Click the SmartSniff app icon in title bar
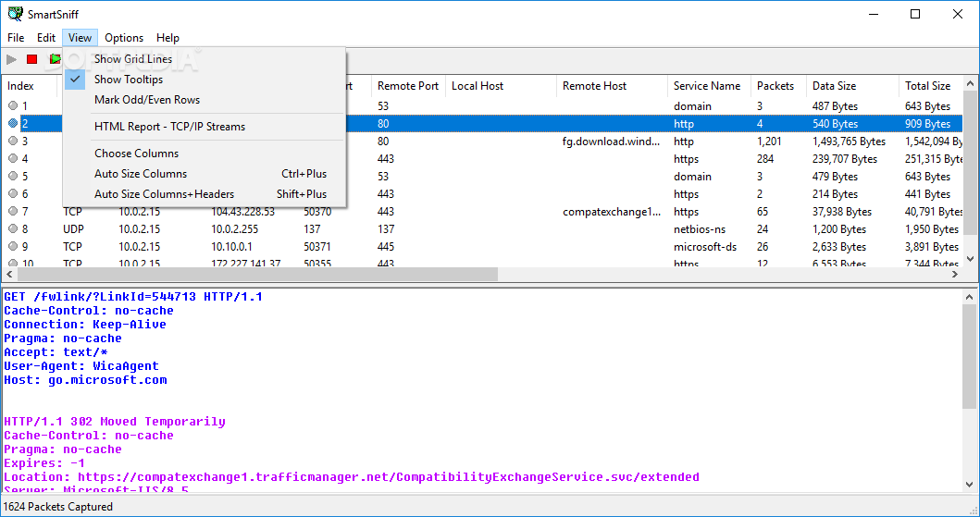Screen dimensions: 980x517 (15, 14)
